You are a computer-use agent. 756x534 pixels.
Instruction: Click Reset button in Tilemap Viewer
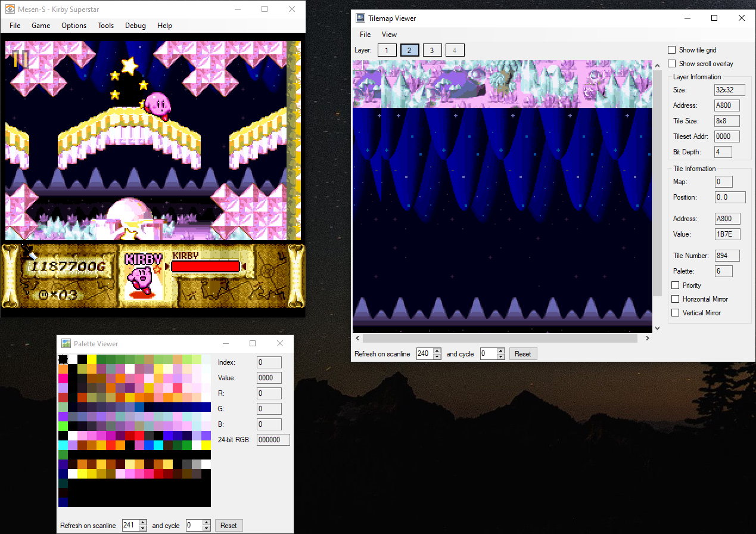point(522,354)
